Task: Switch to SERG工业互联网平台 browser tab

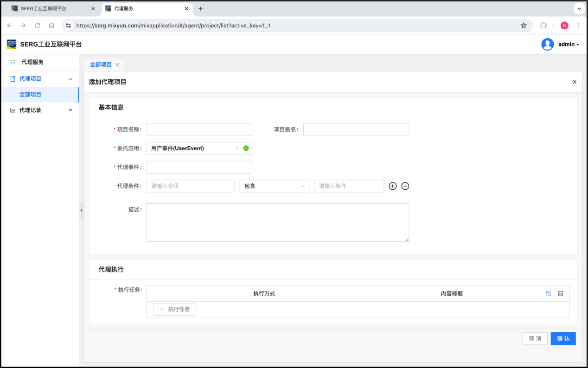Action: (x=51, y=9)
